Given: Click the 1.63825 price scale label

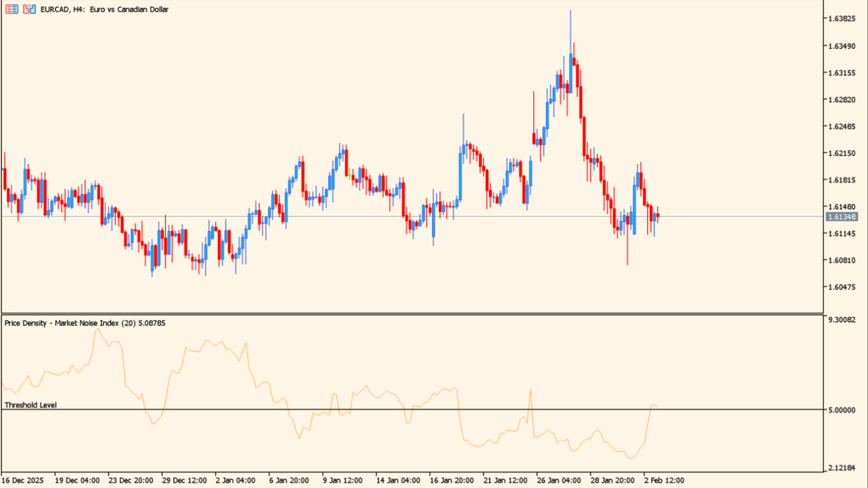Looking at the screenshot, I should tap(842, 19).
